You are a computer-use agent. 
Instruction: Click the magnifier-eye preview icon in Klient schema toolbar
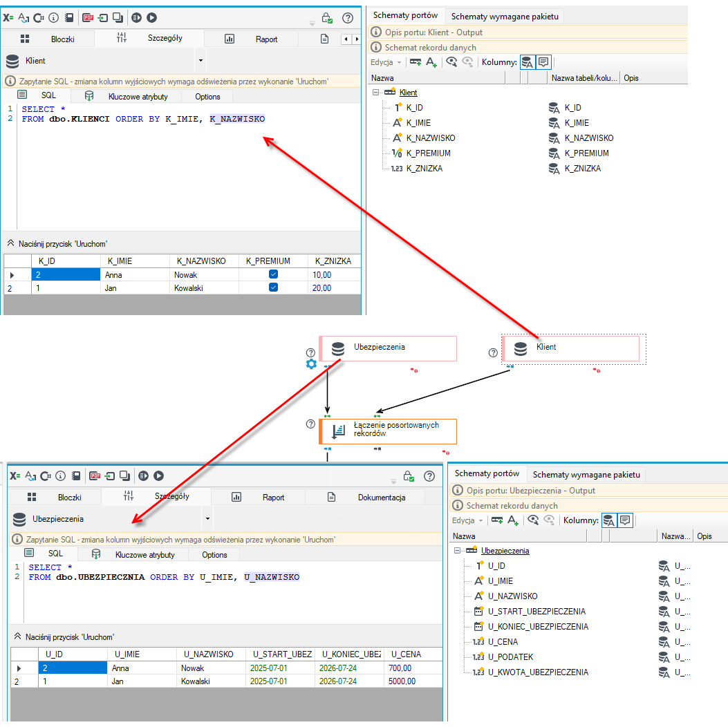point(451,62)
